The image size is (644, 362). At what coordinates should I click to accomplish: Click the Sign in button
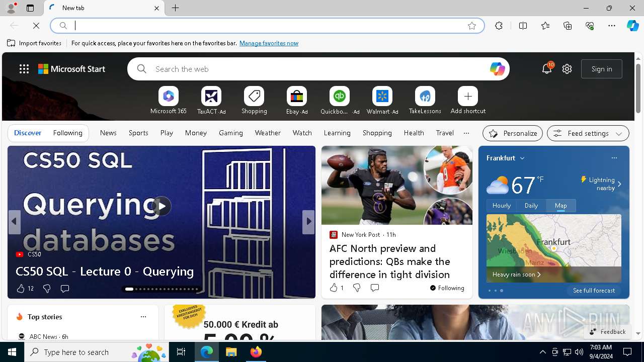pyautogui.click(x=602, y=69)
